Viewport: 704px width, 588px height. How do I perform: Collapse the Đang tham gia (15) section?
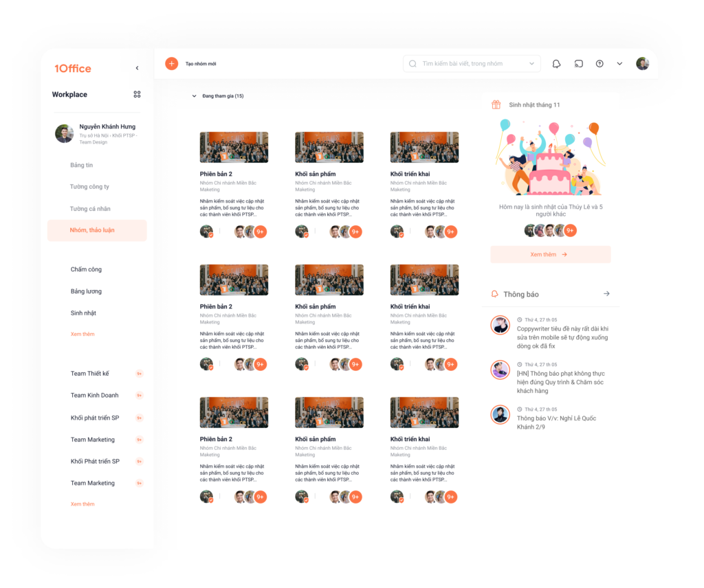pyautogui.click(x=194, y=96)
